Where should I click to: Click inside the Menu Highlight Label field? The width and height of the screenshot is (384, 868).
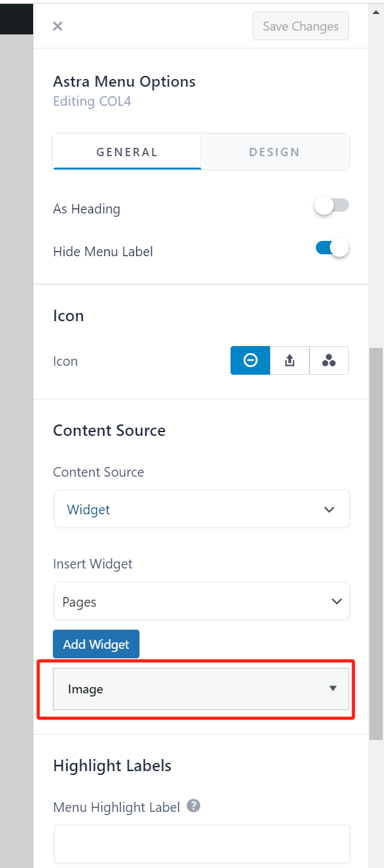click(x=201, y=843)
